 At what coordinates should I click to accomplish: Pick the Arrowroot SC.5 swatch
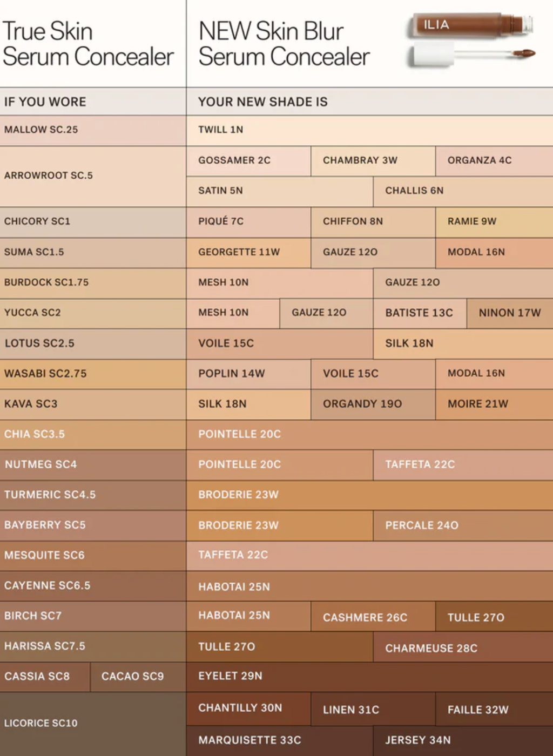pos(93,176)
